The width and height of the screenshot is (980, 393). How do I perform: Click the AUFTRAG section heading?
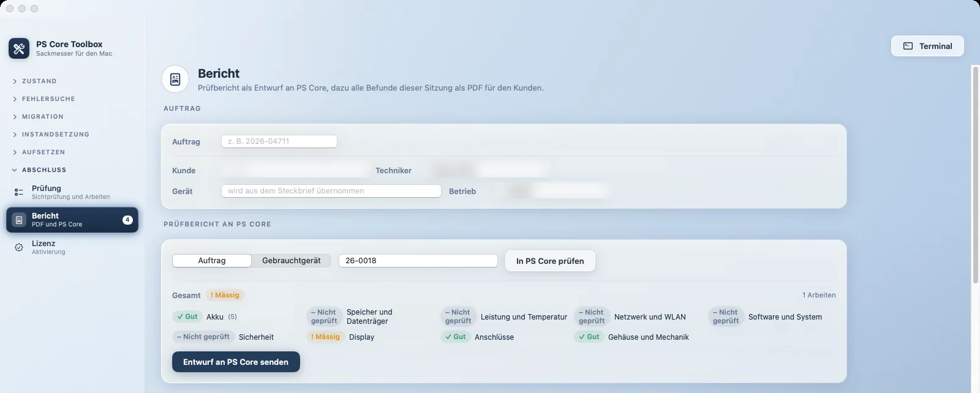[x=182, y=108]
